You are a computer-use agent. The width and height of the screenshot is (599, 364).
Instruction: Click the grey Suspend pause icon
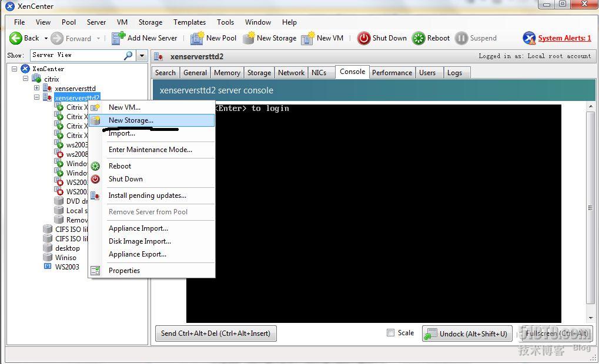point(461,38)
